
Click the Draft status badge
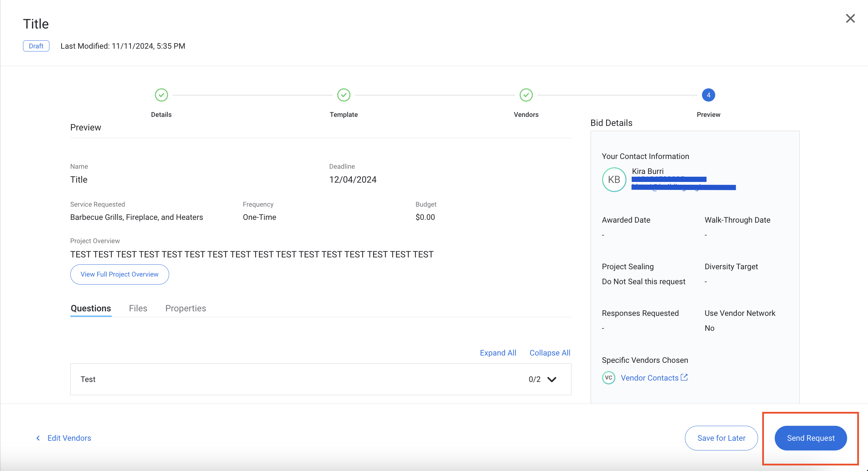pyautogui.click(x=36, y=46)
